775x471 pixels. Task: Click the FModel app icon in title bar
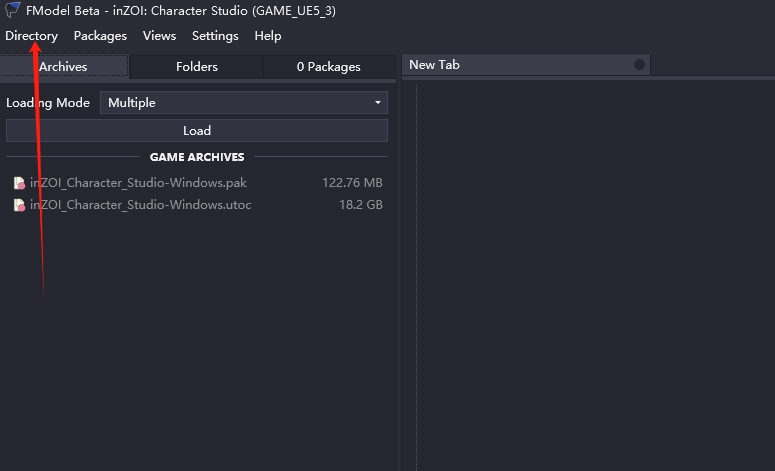point(12,9)
